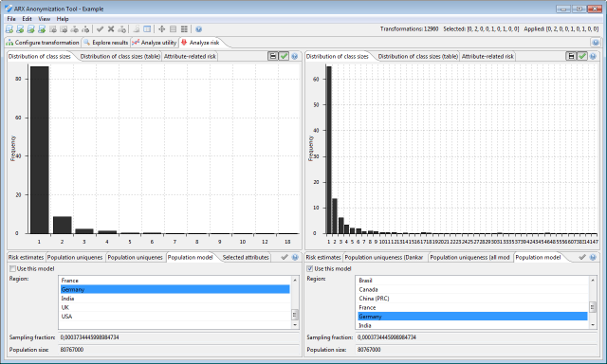This screenshot has height=364, width=607.
Task: Click the New project toolbar icon
Action: (x=9, y=29)
